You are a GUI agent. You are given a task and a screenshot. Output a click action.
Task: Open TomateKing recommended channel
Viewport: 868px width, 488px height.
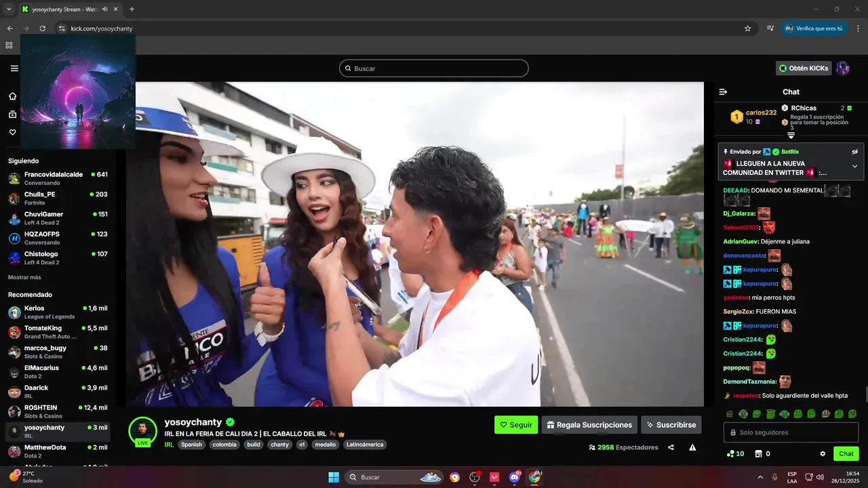(x=58, y=332)
